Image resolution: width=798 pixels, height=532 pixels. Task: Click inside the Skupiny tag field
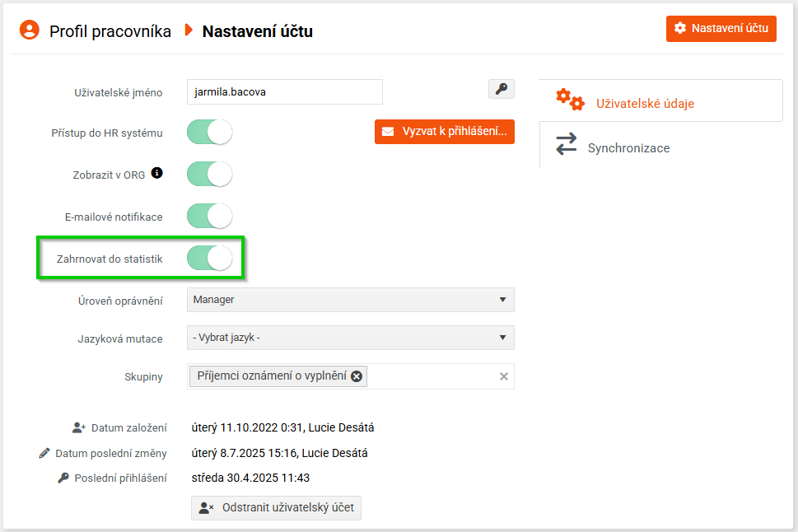coord(351,376)
